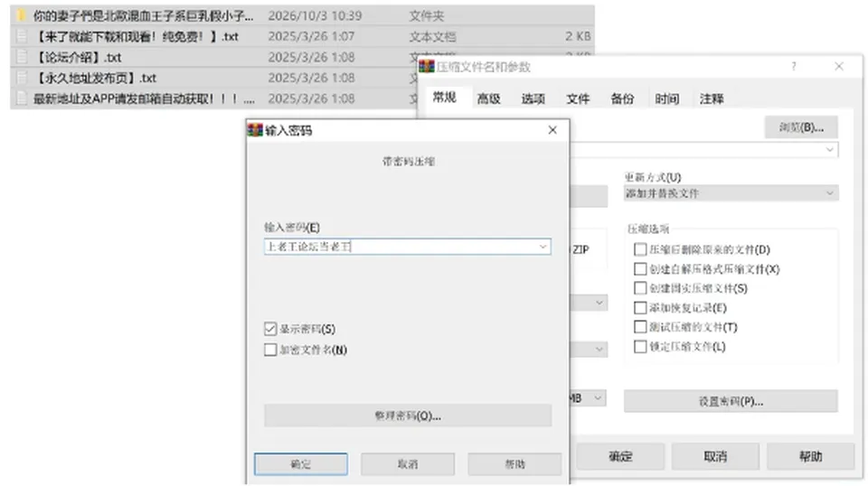This screenshot has height=486, width=868.
Task: Switch to 注释 tab
Action: pyautogui.click(x=712, y=99)
